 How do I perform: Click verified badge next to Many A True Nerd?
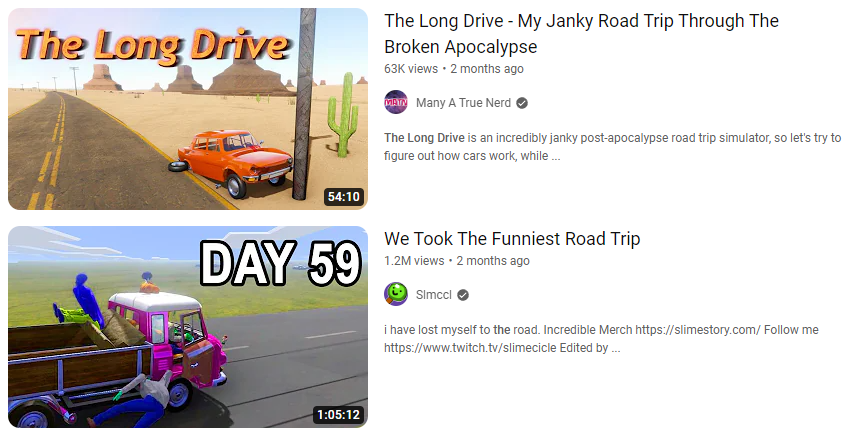[522, 103]
